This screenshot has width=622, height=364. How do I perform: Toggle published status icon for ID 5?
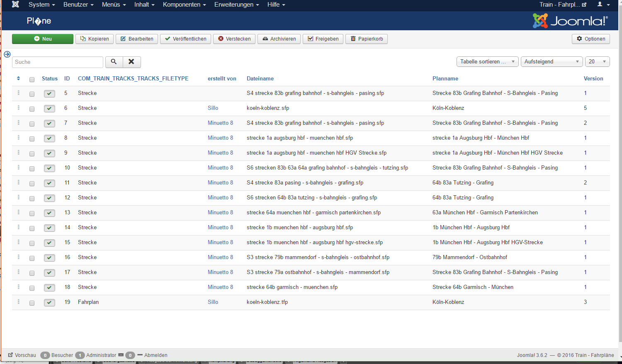click(49, 94)
